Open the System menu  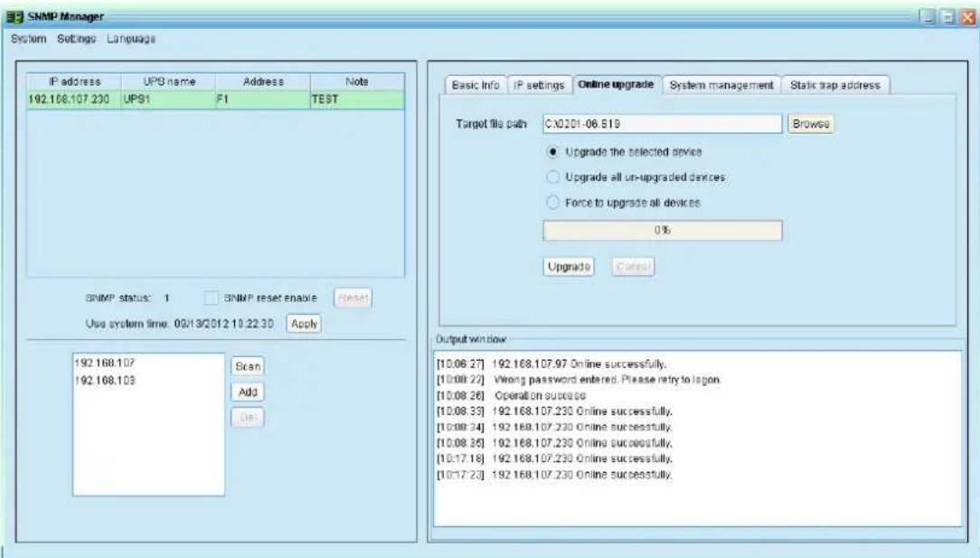pyautogui.click(x=29, y=39)
